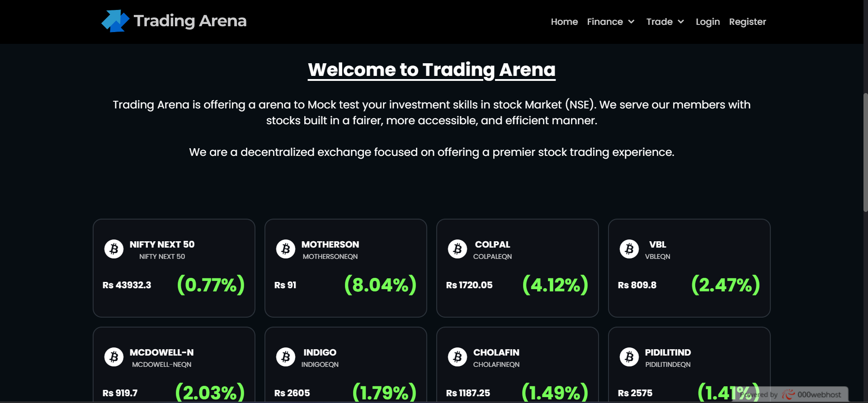Screen dimensions: 868x403
Task: Click the 000webhost badge icon
Action: [x=789, y=394]
